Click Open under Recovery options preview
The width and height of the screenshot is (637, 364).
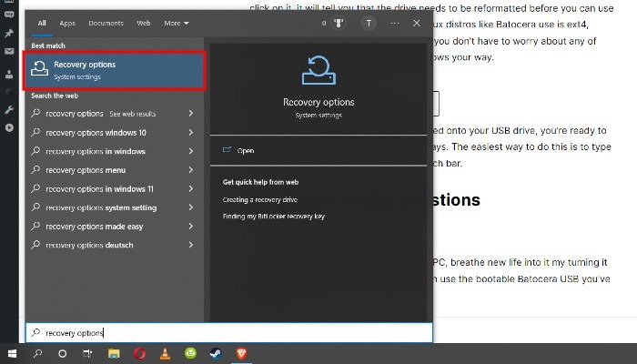(x=245, y=151)
